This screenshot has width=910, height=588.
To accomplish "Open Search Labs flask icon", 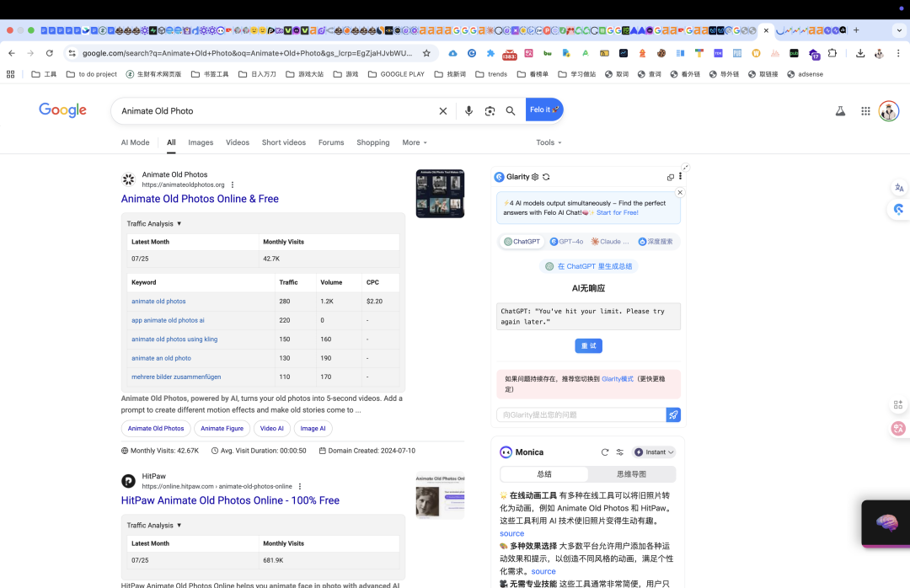I will pos(840,111).
